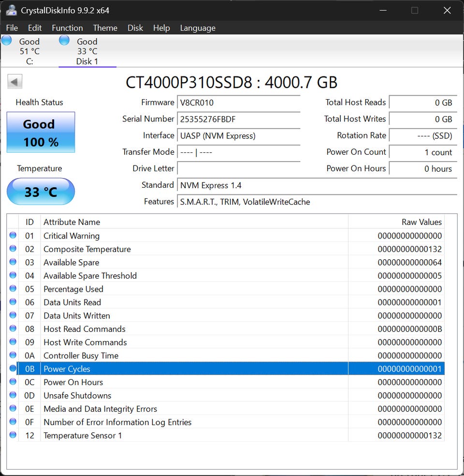
Task: Click the status orb for Available Spare Threshold
Action: [x=13, y=275]
